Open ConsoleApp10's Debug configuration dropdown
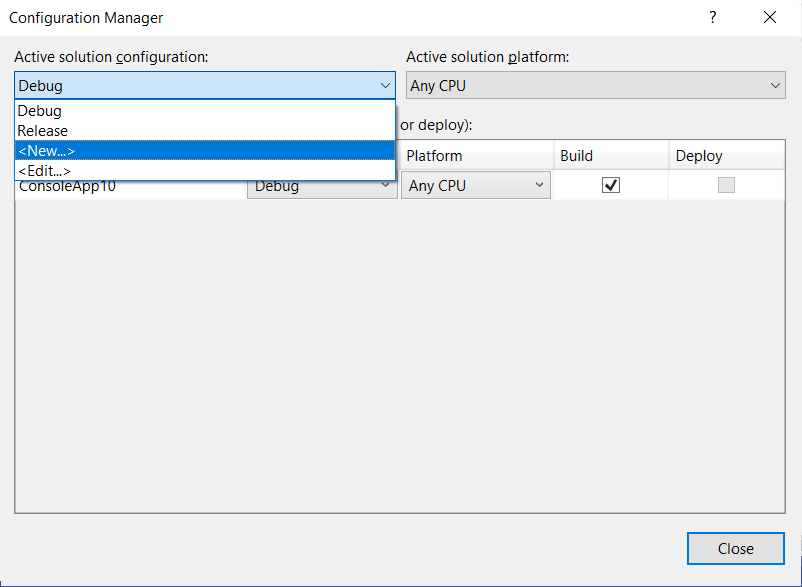 322,186
